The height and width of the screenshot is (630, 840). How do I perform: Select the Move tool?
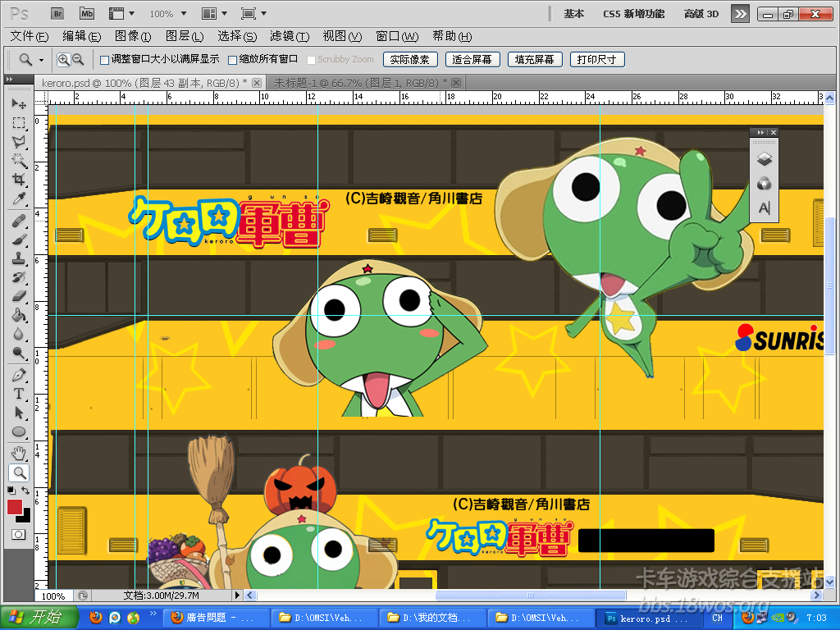point(19,104)
